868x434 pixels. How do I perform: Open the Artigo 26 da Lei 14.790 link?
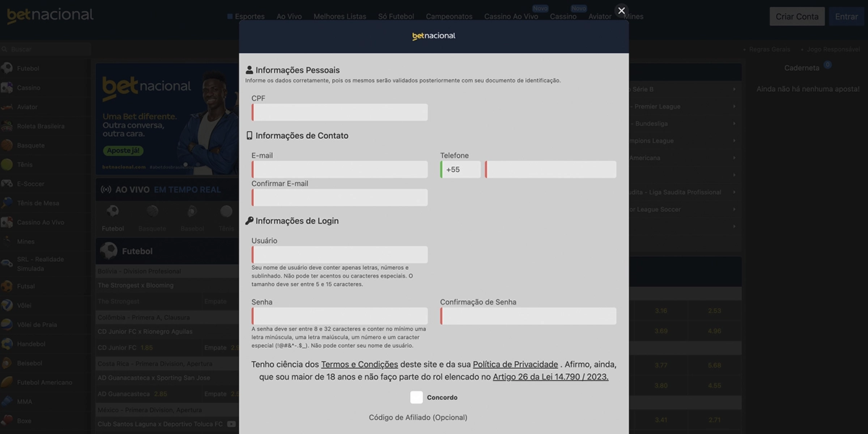click(x=550, y=377)
